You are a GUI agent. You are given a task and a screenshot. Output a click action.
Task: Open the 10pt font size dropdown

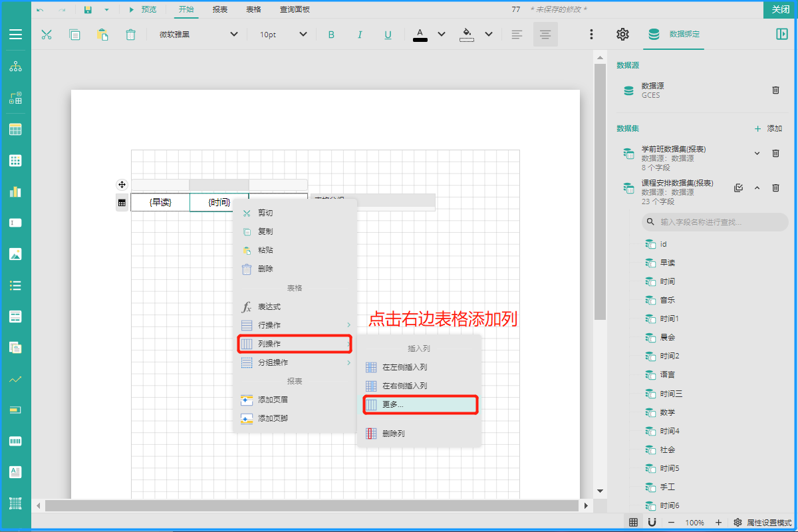283,35
